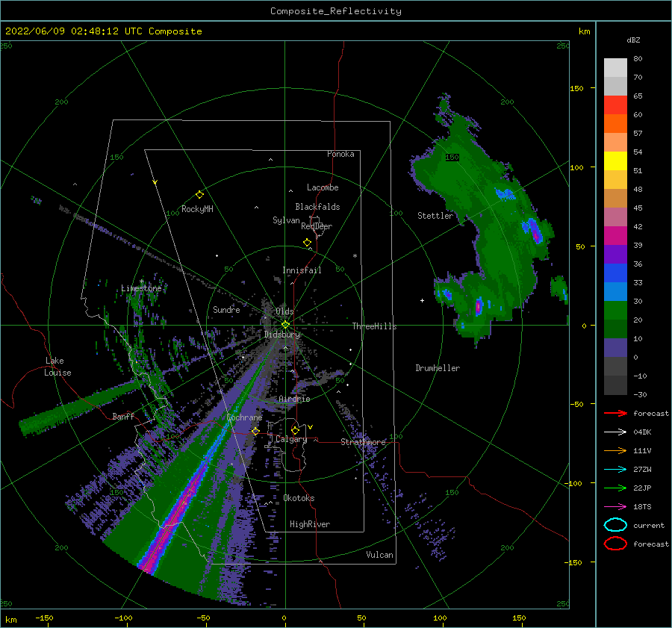Click the Drumheller city label
Screen dimensions: 672x628
[x=438, y=368]
